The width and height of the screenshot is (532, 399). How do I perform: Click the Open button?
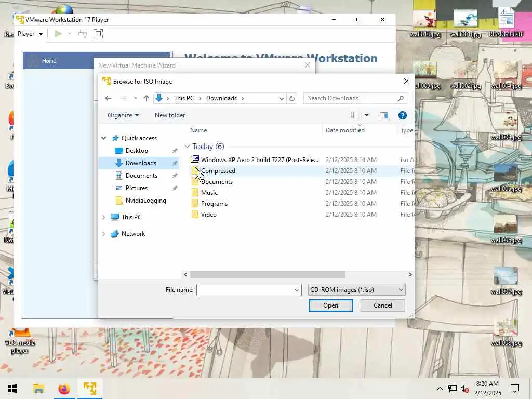[x=330, y=305]
